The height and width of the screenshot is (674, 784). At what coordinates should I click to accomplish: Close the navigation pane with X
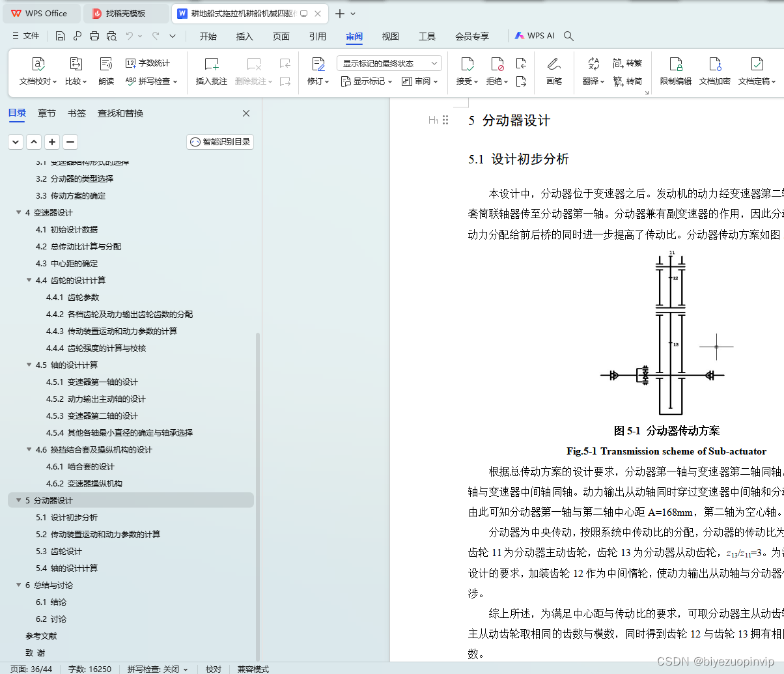(x=246, y=113)
